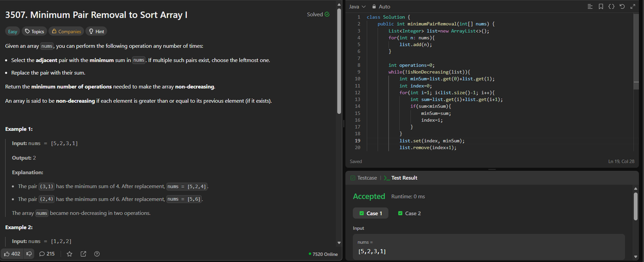This screenshot has width=644, height=262.
Task: Click 'Output: 2' in Example 1
Action: click(x=24, y=158)
